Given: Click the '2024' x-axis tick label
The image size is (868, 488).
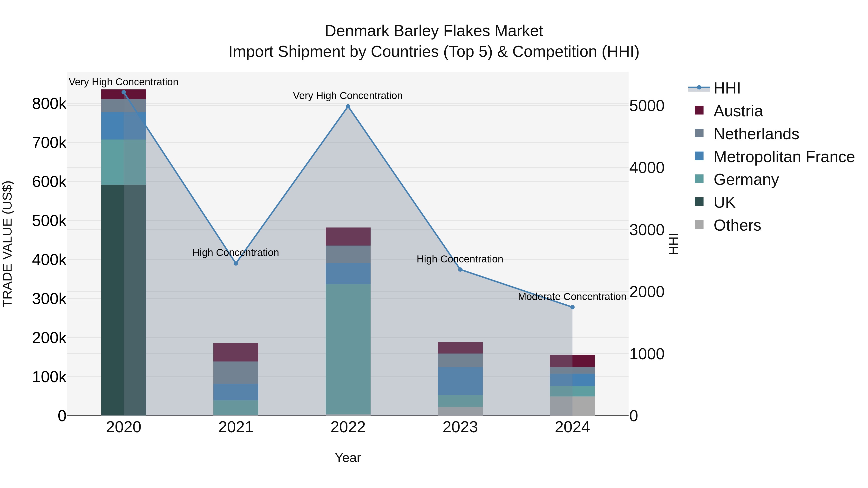Looking at the screenshot, I should click(x=572, y=427).
